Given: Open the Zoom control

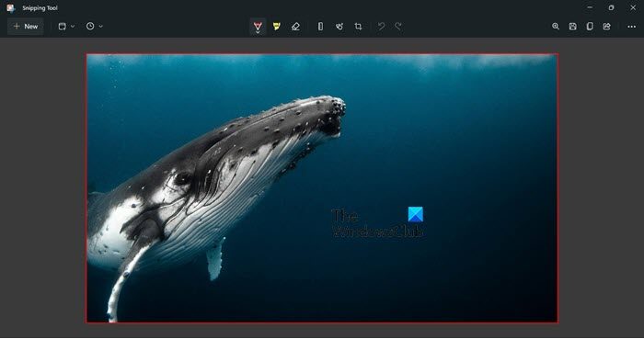Looking at the screenshot, I should click(556, 27).
